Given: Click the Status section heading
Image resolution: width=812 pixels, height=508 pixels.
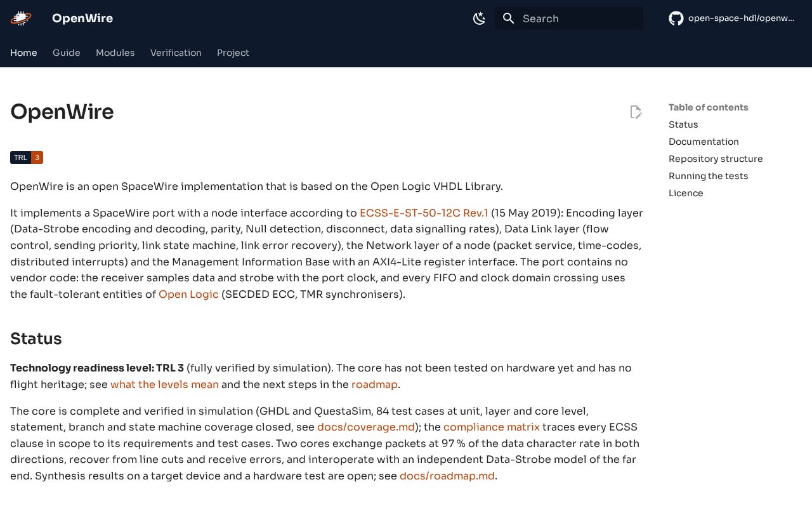Looking at the screenshot, I should click(36, 339).
